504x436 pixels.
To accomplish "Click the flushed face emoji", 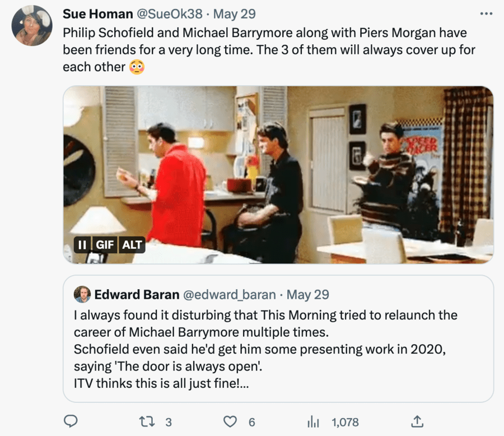I will point(137,67).
